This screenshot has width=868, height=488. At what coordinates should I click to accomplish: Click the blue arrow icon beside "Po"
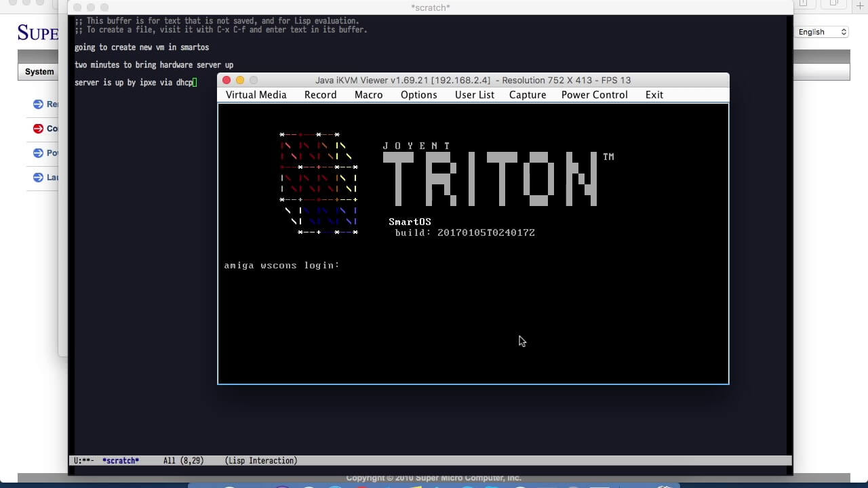coord(38,153)
